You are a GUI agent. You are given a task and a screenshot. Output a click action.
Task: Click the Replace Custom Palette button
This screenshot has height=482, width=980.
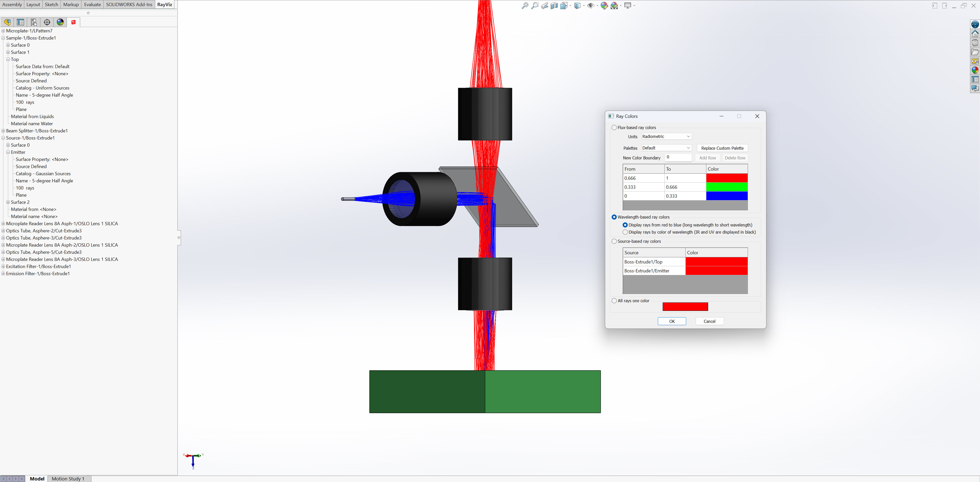click(x=722, y=148)
